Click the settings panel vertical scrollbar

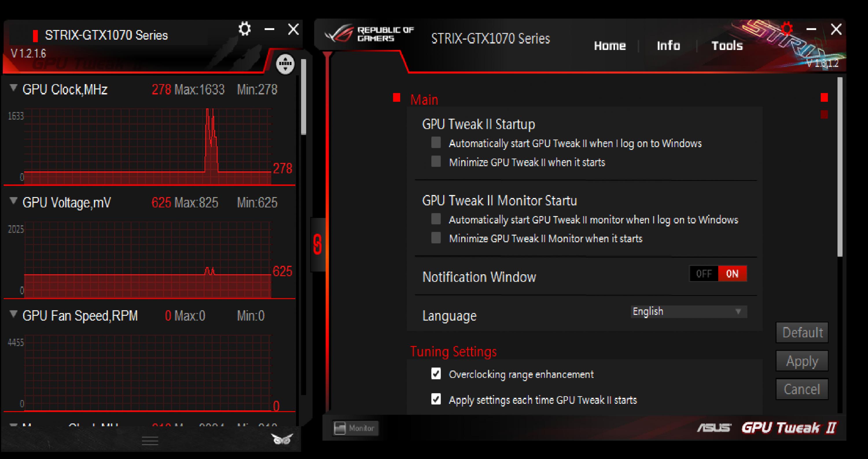(x=840, y=167)
